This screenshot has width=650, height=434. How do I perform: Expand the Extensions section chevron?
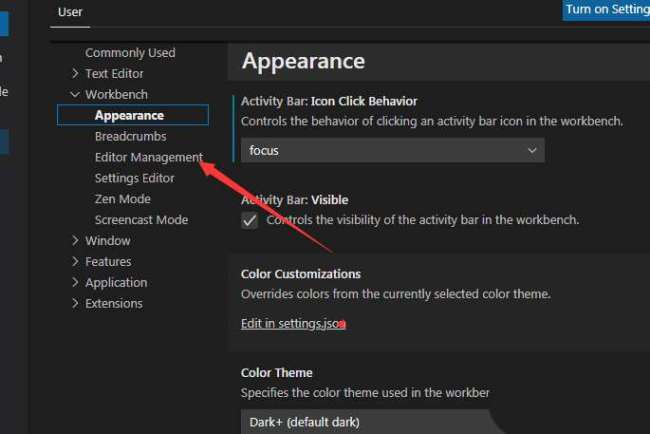tap(76, 304)
